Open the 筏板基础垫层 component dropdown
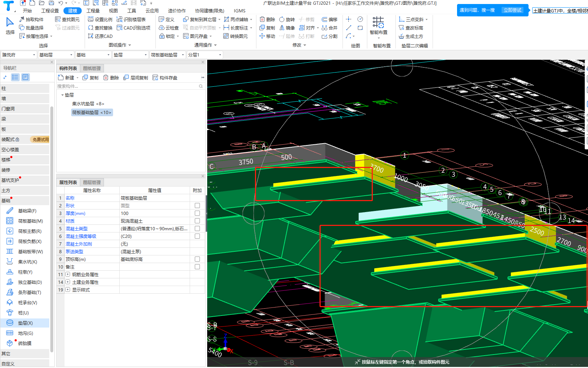Image resolution: width=588 pixels, height=368 pixels. click(167, 55)
